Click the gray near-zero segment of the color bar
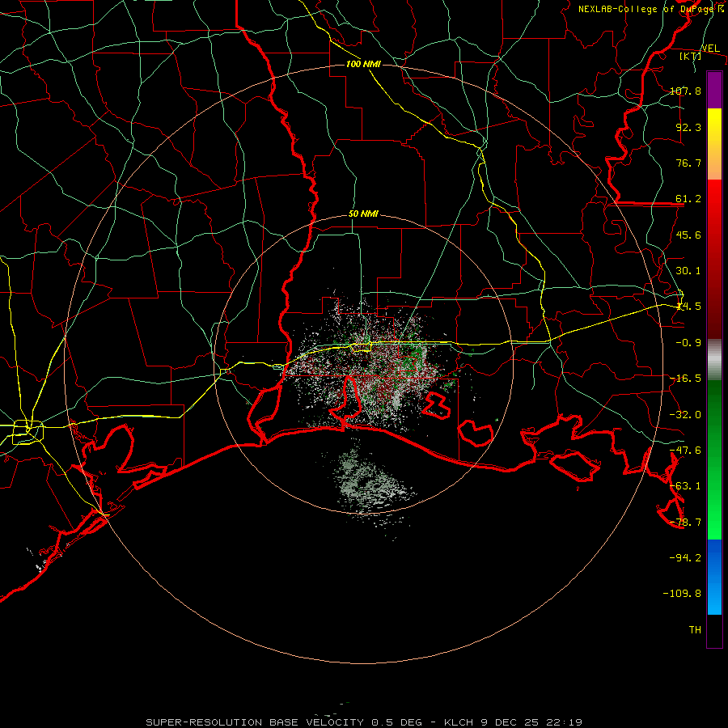 (714, 360)
